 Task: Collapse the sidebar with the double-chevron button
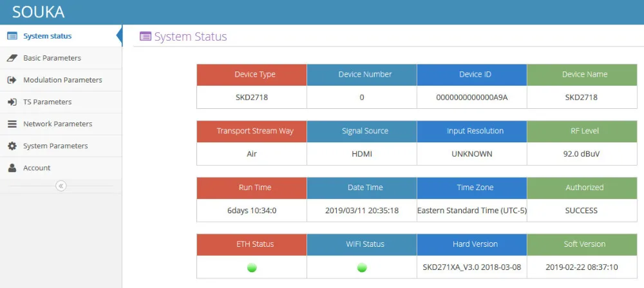[x=61, y=186]
